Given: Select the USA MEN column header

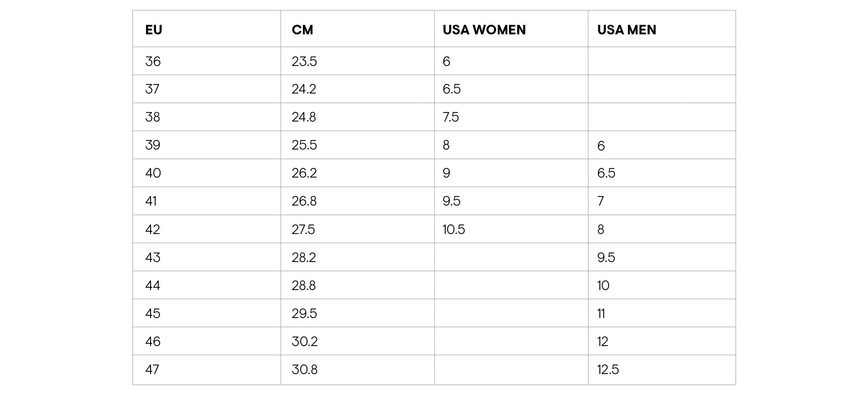Looking at the screenshot, I should click(x=627, y=30).
